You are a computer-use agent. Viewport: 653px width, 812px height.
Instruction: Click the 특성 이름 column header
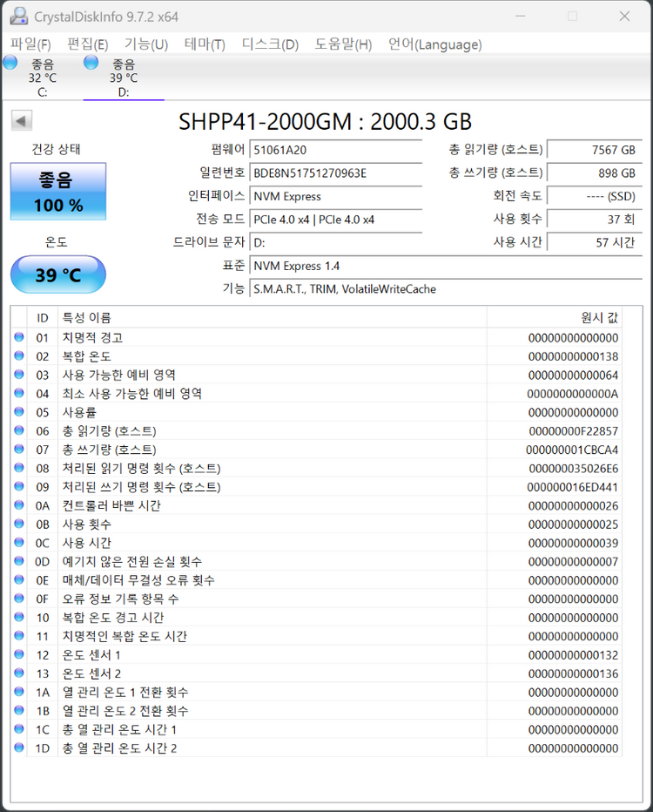(x=273, y=318)
